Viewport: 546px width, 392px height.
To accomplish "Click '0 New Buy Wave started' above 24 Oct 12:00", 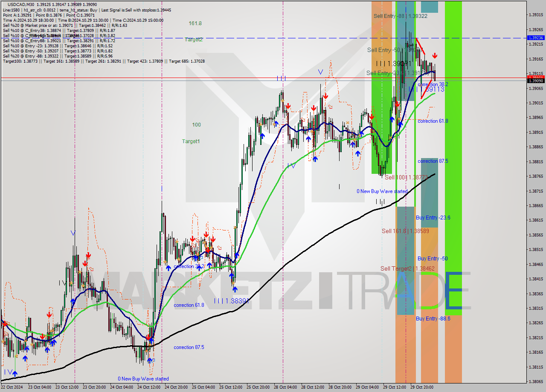I will [x=143, y=378].
